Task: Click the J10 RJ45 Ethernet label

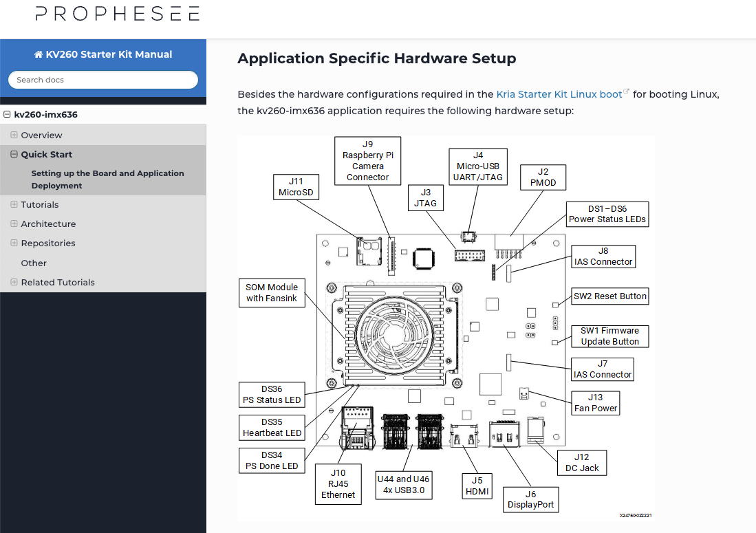Action: coord(338,484)
